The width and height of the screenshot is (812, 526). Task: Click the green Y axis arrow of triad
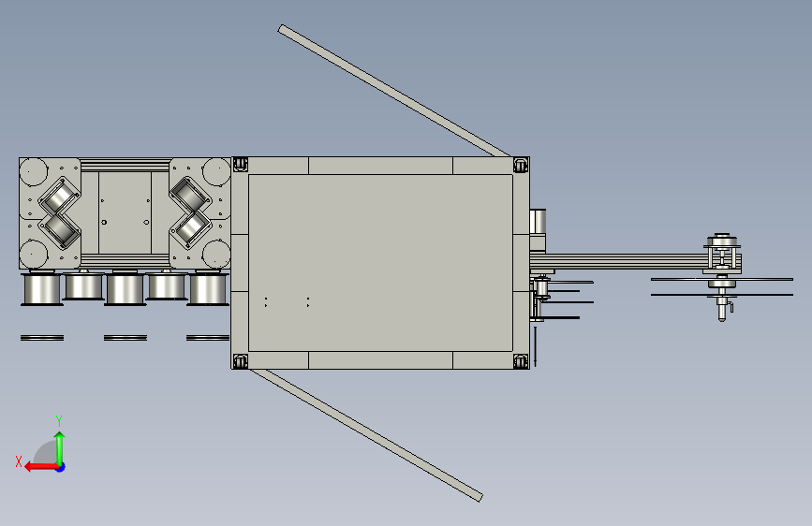click(60, 447)
